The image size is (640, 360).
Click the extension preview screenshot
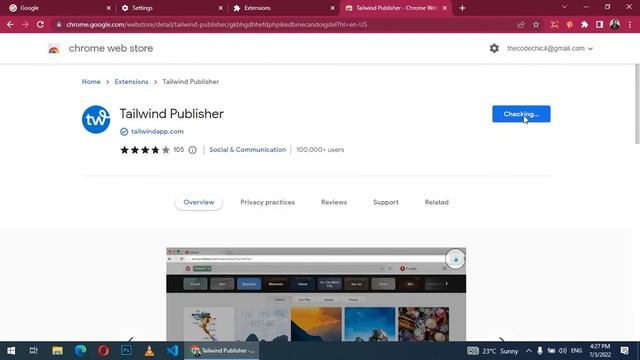tap(316, 294)
